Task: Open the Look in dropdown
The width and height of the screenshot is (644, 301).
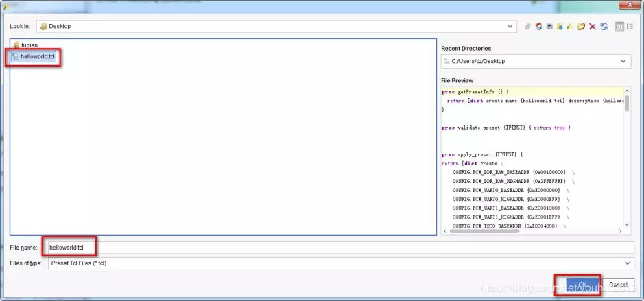Action: [x=510, y=26]
